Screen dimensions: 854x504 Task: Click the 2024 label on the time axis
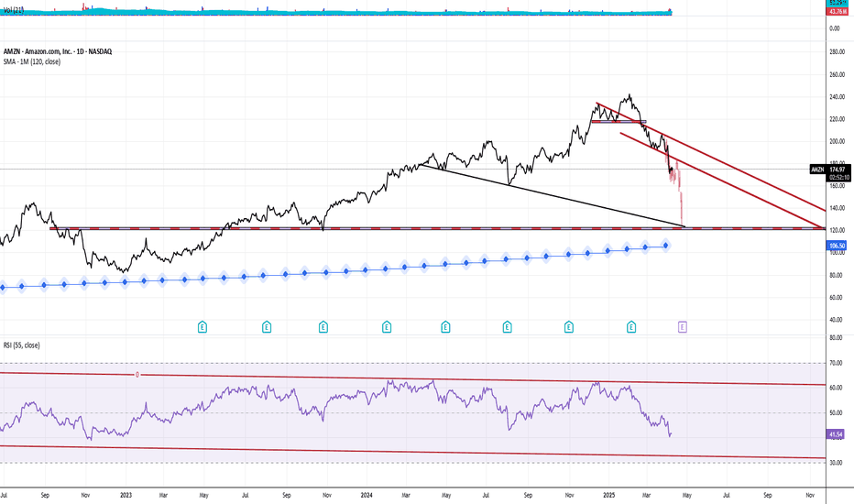click(367, 495)
